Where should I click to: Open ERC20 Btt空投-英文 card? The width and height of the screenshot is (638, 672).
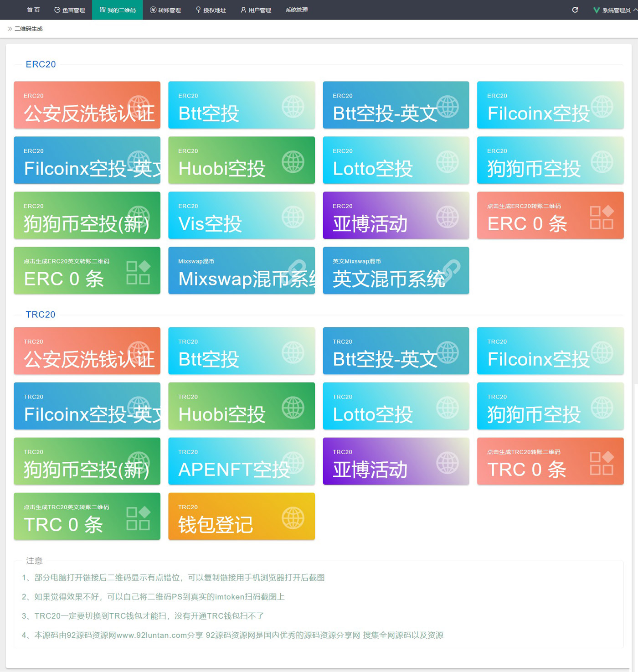396,105
